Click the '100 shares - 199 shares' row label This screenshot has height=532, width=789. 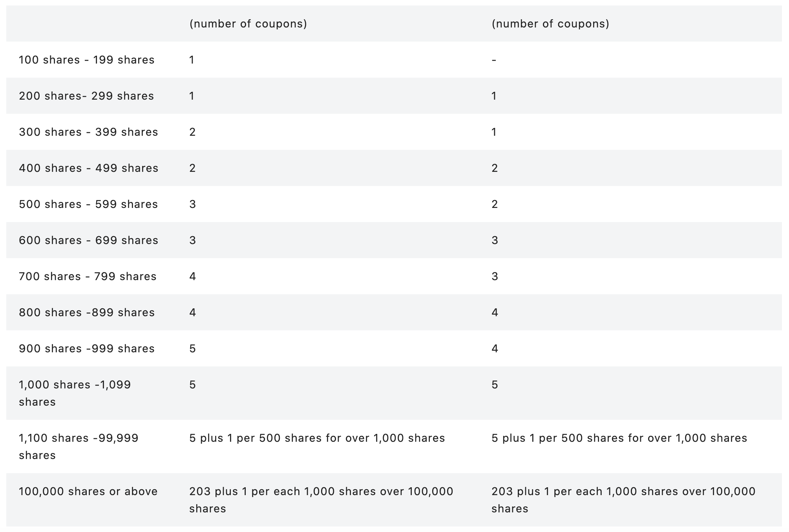(x=86, y=60)
